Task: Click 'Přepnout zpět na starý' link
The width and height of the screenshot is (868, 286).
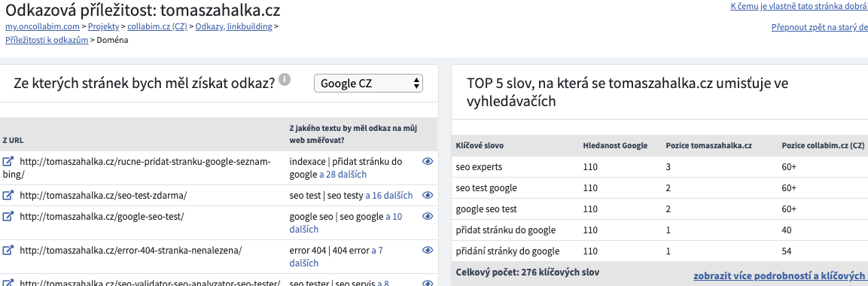Action: (x=819, y=26)
